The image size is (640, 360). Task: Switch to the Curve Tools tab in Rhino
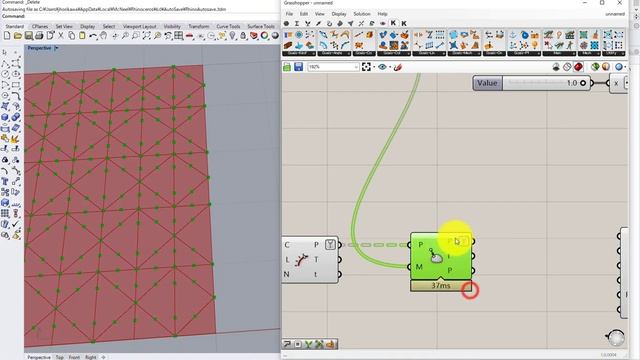tap(228, 26)
